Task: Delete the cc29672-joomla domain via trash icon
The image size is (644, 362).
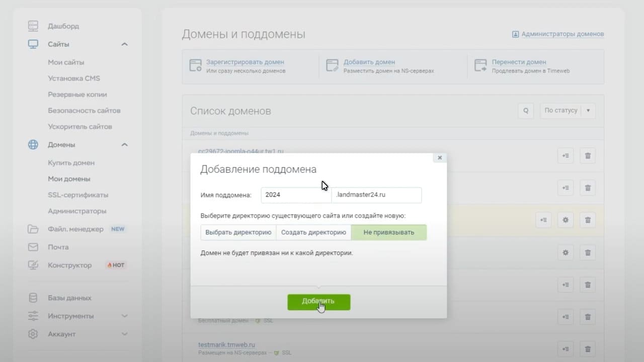Action: (588, 156)
